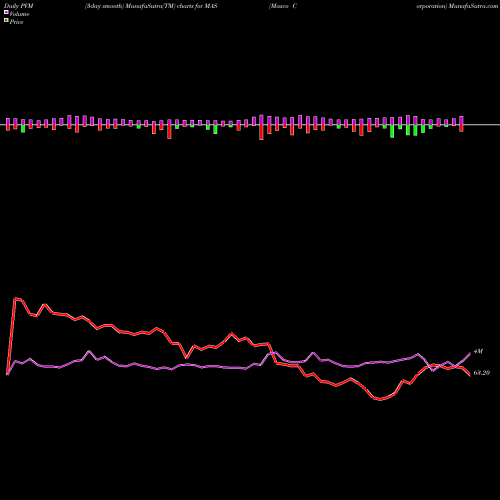Select the 'Volume' legend label
This screenshot has height=500, width=500.
(x=19, y=14)
